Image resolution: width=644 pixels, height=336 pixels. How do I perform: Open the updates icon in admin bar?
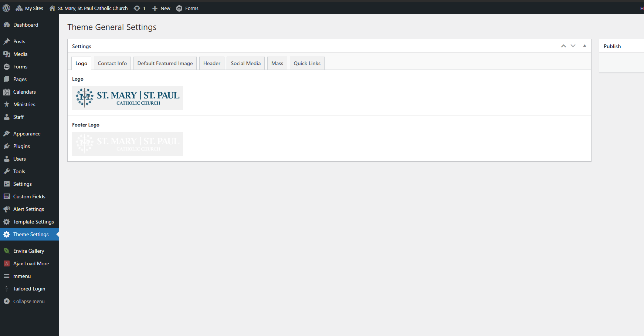point(137,8)
